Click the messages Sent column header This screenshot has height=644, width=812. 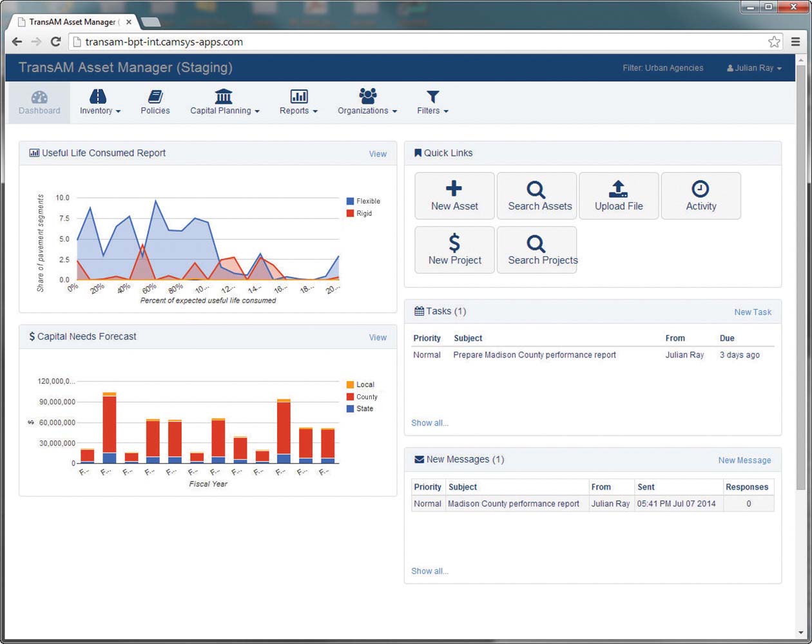[646, 487]
